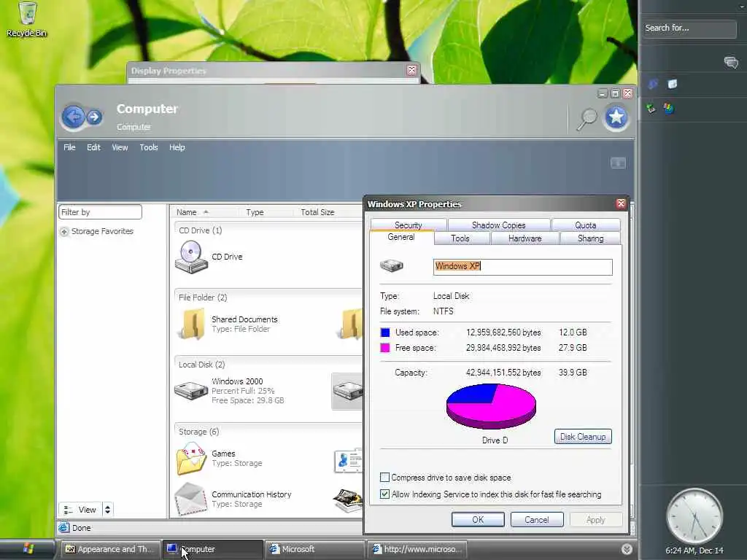The height and width of the screenshot is (560, 747).
Task: Close the Display Properties window
Action: pos(411,71)
